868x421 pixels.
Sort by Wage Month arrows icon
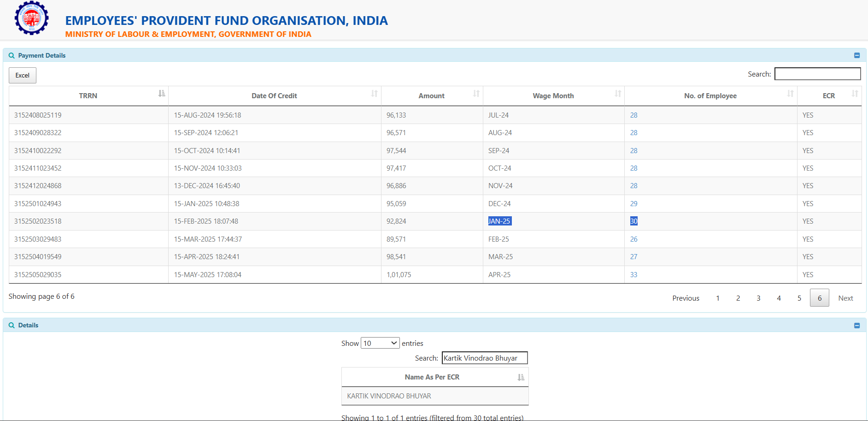(x=618, y=94)
